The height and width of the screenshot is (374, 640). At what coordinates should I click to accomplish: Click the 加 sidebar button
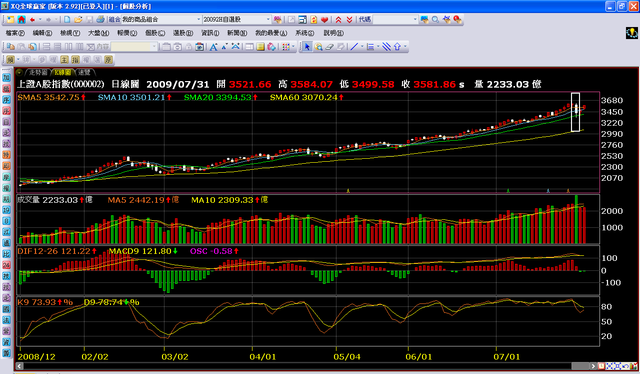coord(7,77)
